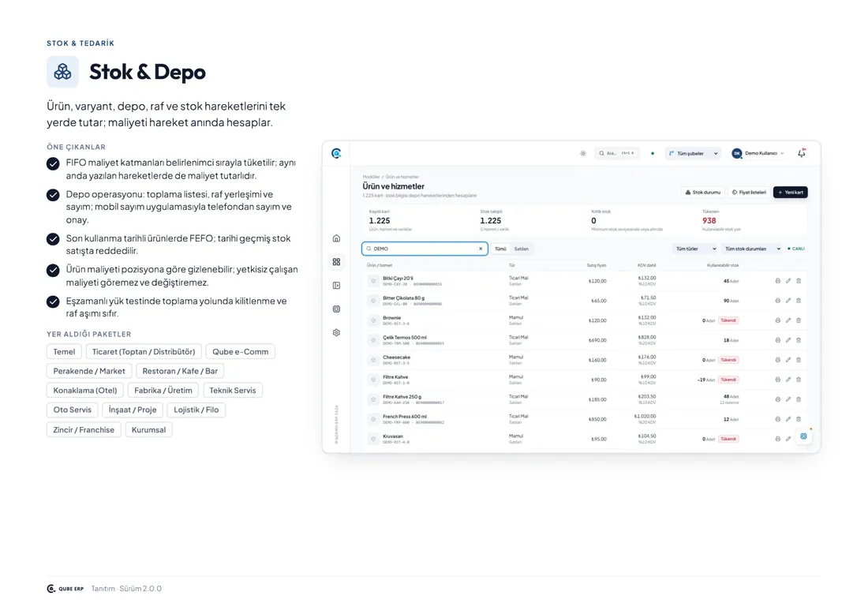Toggle the sun theme icon
Viewport: 868px width, 614px height.
click(x=583, y=153)
